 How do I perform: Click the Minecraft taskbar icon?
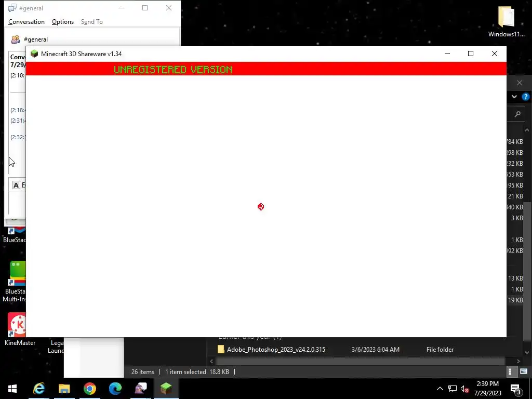coord(166,389)
